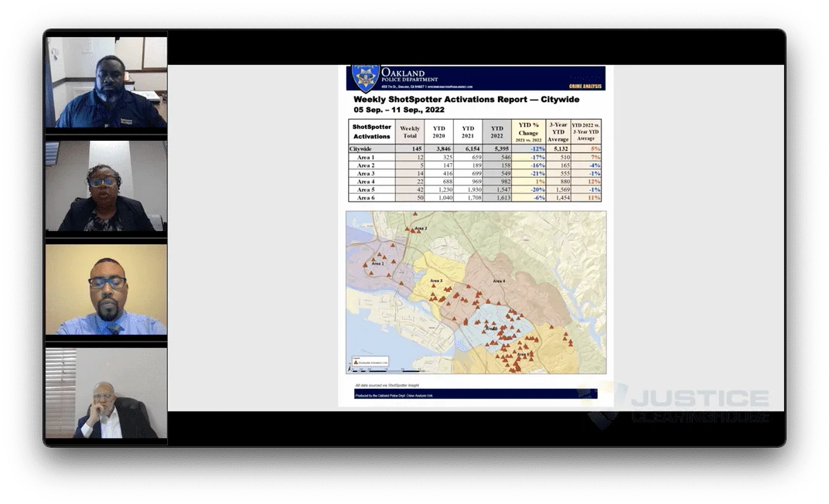Image resolution: width=829 pixels, height=504 pixels.
Task: Click the 'YTD 2021' column header
Action: click(468, 131)
